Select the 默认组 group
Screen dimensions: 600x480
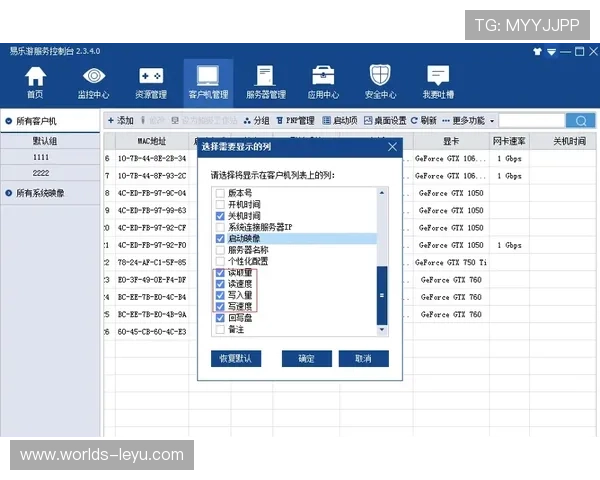50,141
